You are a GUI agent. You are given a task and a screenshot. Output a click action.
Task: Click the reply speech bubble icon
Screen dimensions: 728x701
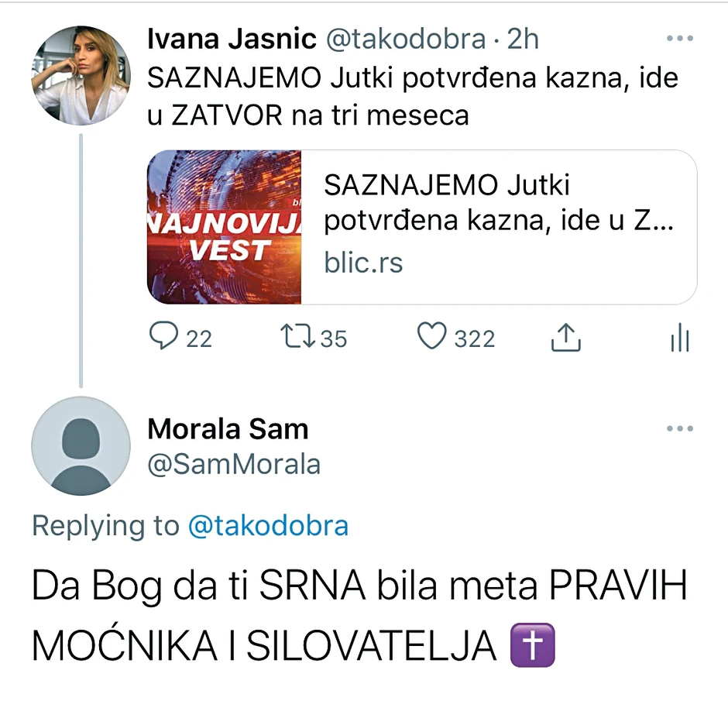pyautogui.click(x=163, y=337)
